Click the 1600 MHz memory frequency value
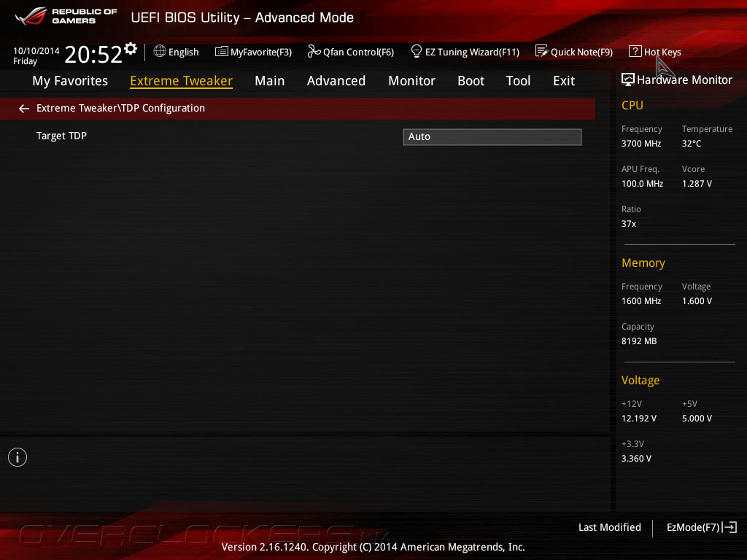Screen dimensions: 747x560 coord(641,301)
